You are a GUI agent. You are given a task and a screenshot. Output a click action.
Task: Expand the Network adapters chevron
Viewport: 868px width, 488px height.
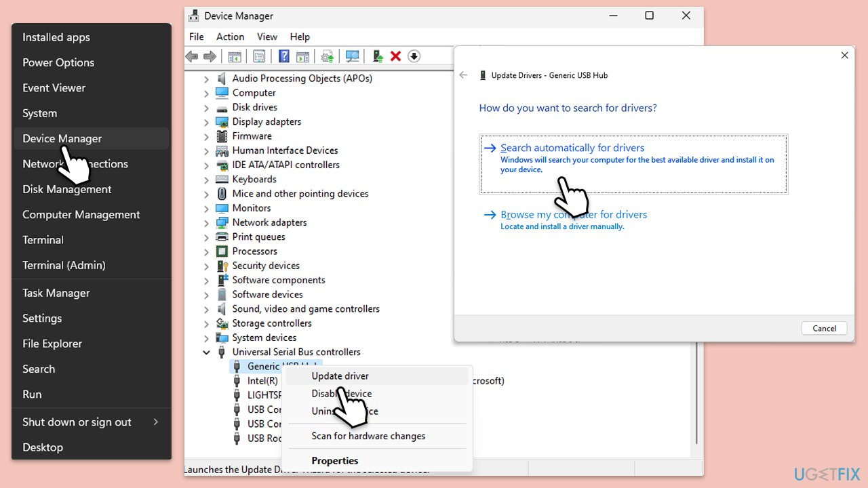pyautogui.click(x=207, y=222)
